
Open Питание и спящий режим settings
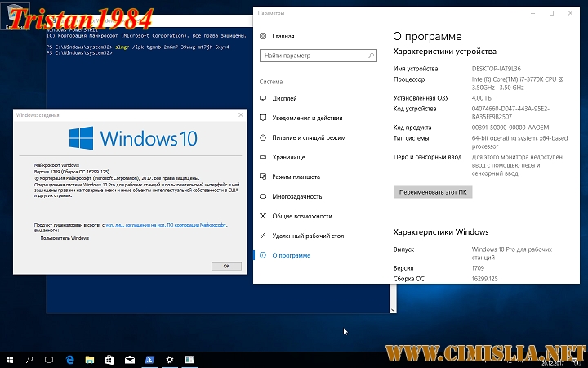coord(309,137)
